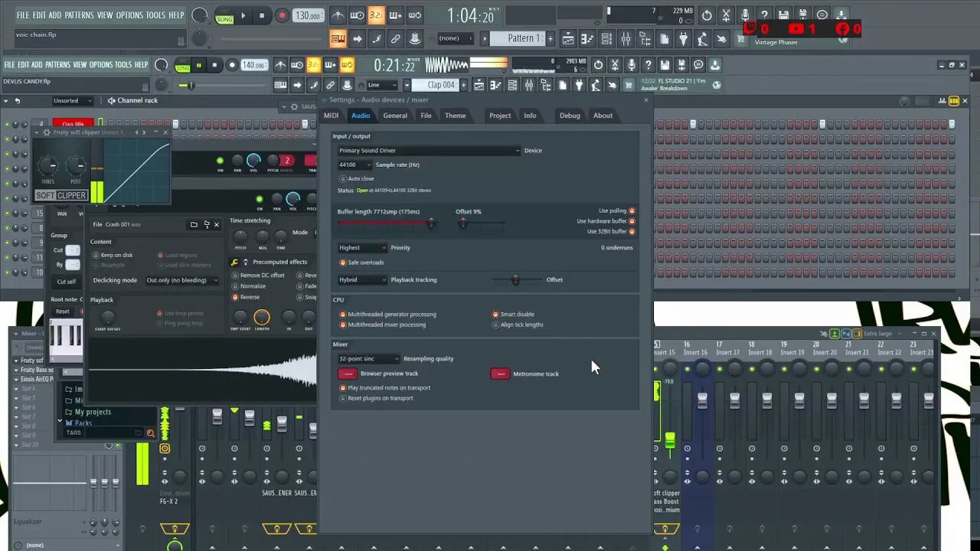Stop playback in the voic chain.flp toolbar

coord(262,15)
